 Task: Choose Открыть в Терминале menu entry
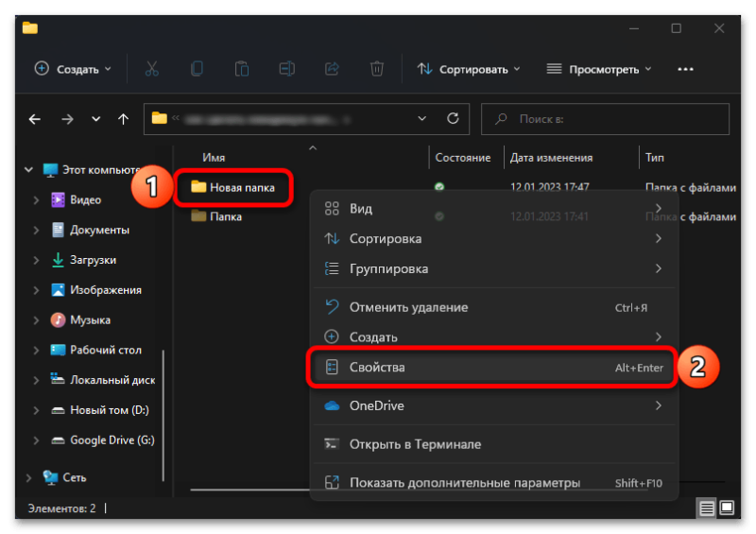pos(415,444)
